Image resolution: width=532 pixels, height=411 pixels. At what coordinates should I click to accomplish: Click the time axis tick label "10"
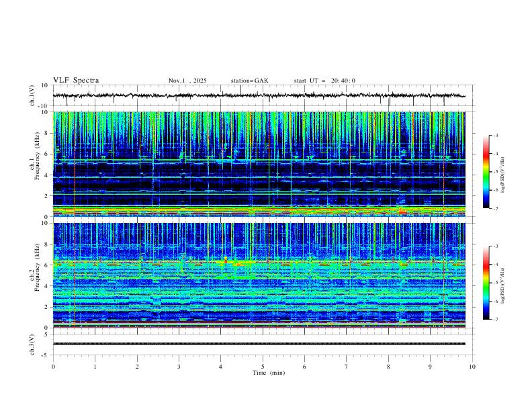tap(472, 367)
